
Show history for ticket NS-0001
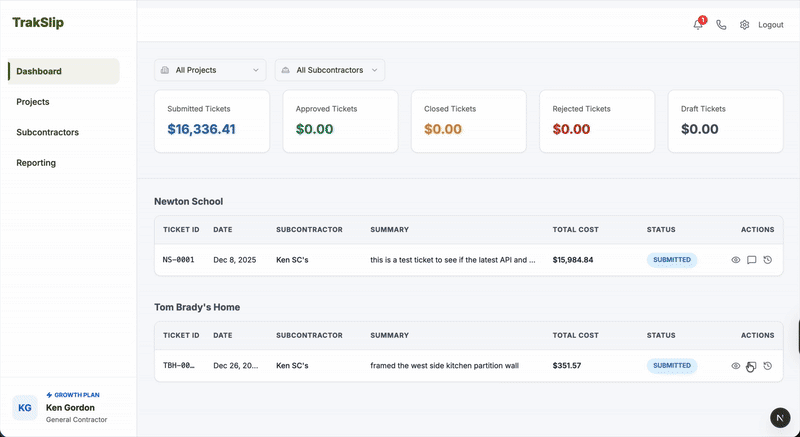pos(767,260)
